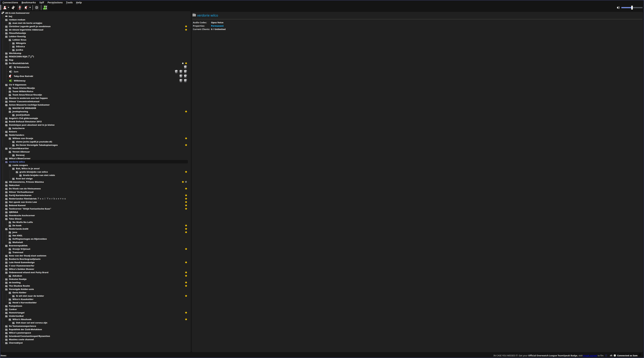Open the speaker mute dropdown arrow

click(x=30, y=8)
